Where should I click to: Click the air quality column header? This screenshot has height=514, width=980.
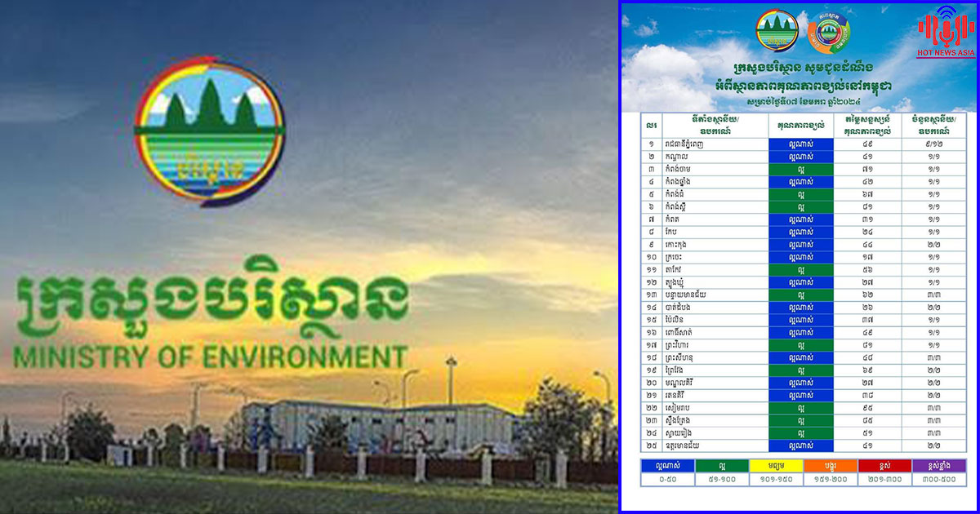tap(800, 125)
